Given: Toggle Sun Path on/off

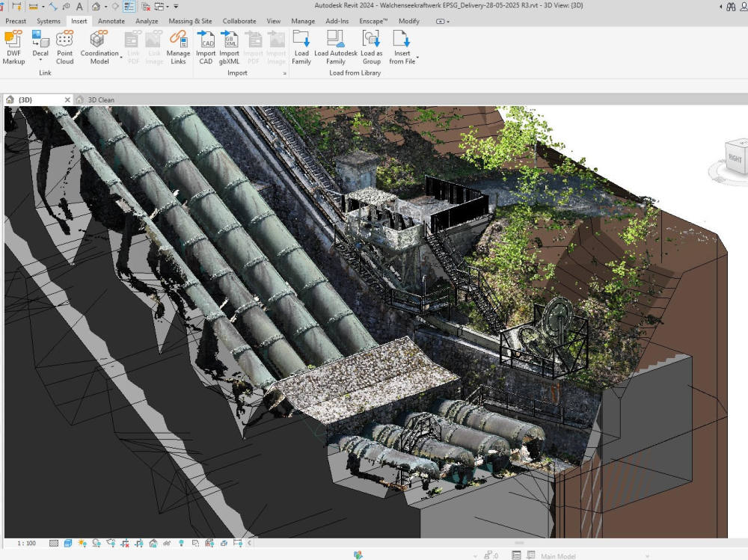Looking at the screenshot, I should [82, 544].
